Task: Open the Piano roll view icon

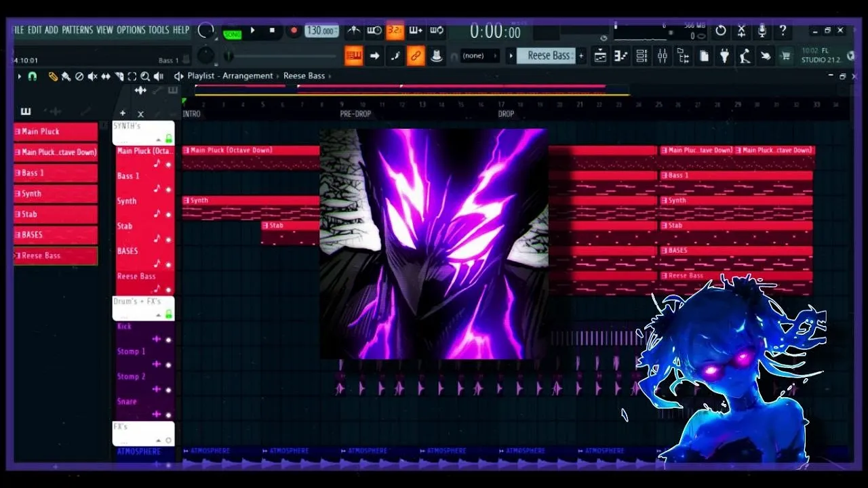Action: point(620,56)
